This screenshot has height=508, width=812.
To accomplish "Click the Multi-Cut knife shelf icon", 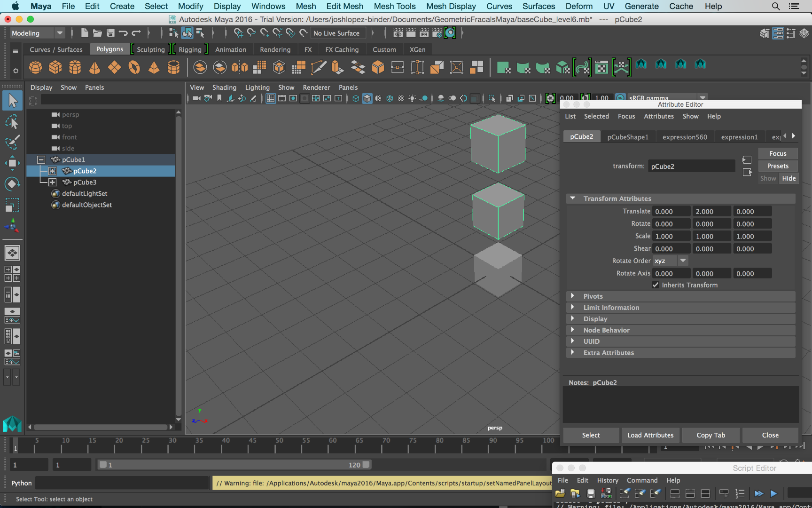I will [319, 67].
